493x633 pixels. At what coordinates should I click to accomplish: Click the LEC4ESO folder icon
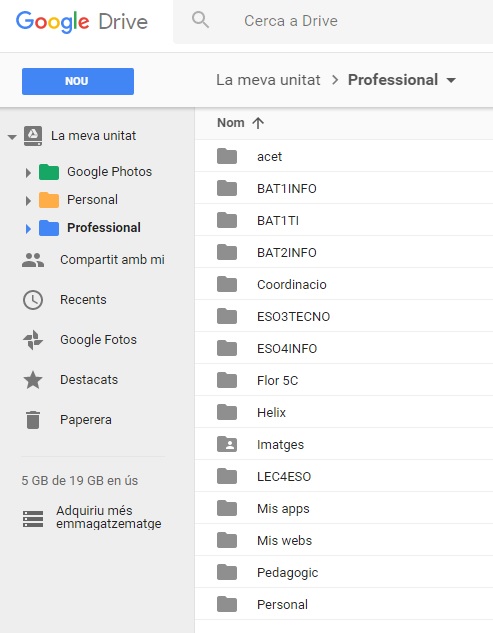point(227,476)
